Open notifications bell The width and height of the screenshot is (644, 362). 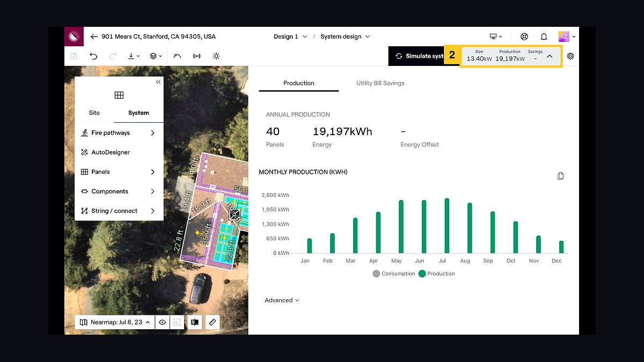tap(544, 36)
